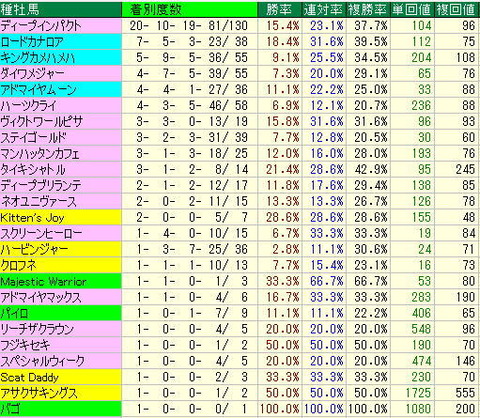480x418 pixels.
Task: Click アサクサキングス place return value 555
Action: click(465, 394)
